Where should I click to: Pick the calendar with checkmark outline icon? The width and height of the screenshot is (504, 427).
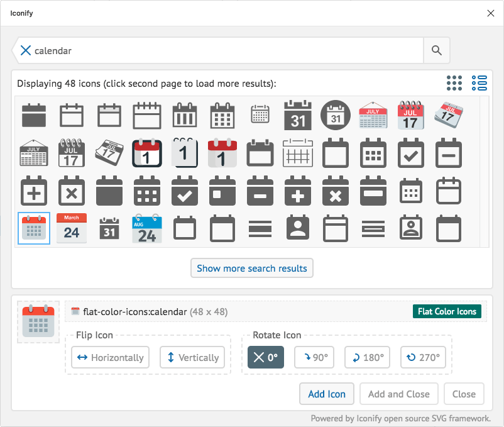coord(411,153)
